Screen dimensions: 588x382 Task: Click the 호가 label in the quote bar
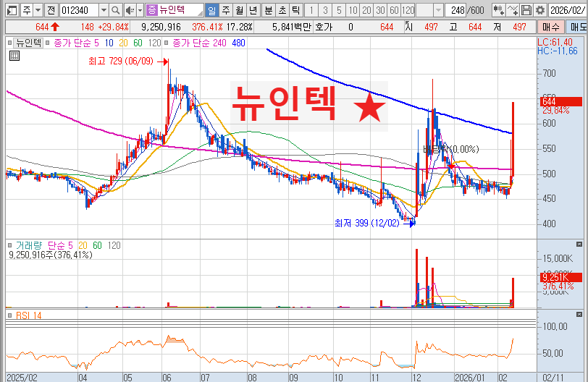click(x=324, y=27)
